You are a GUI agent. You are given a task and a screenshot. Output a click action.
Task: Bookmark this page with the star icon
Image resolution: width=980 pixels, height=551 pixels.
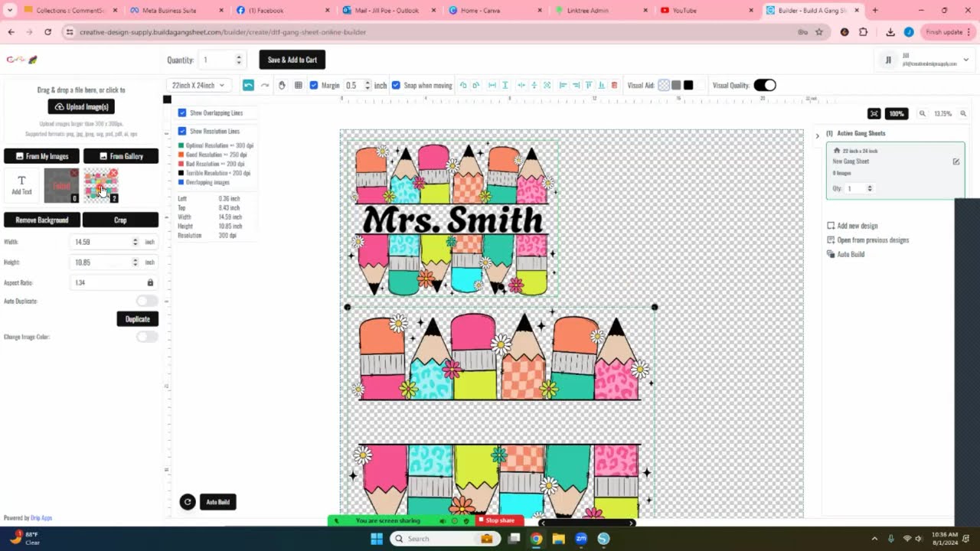819,32
